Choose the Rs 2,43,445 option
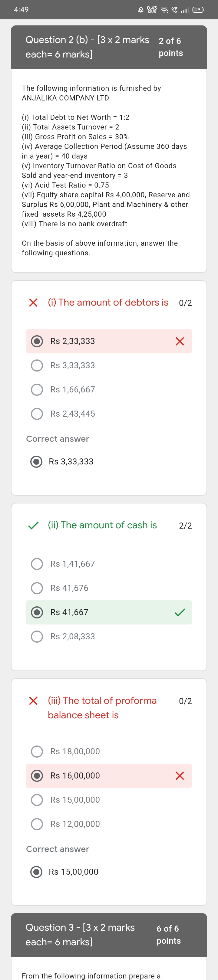The height and width of the screenshot is (980, 218). click(x=37, y=414)
